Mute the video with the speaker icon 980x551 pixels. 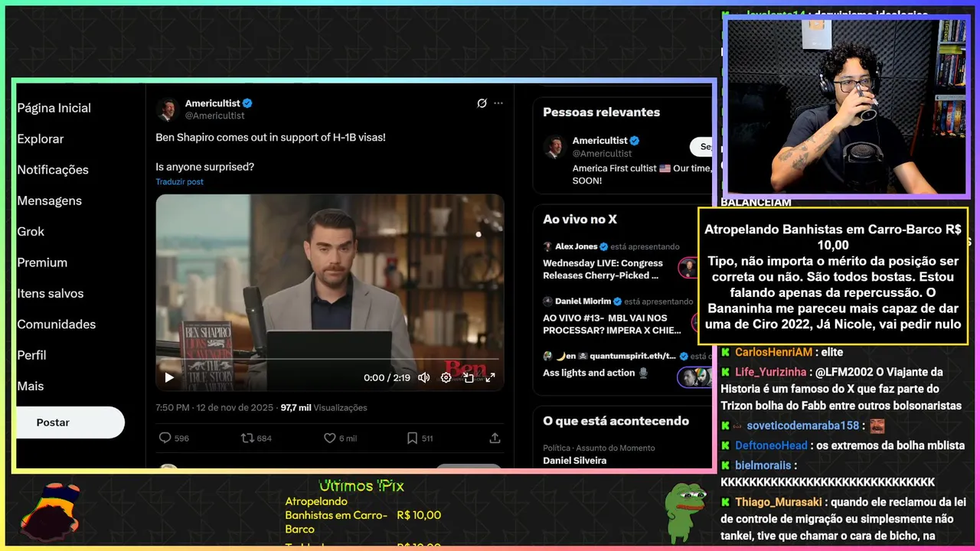[423, 377]
